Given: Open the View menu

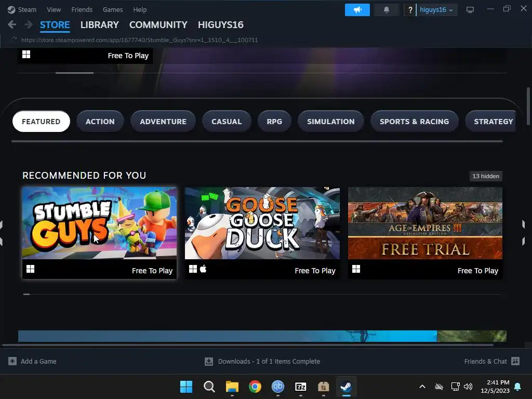Looking at the screenshot, I should [x=54, y=9].
